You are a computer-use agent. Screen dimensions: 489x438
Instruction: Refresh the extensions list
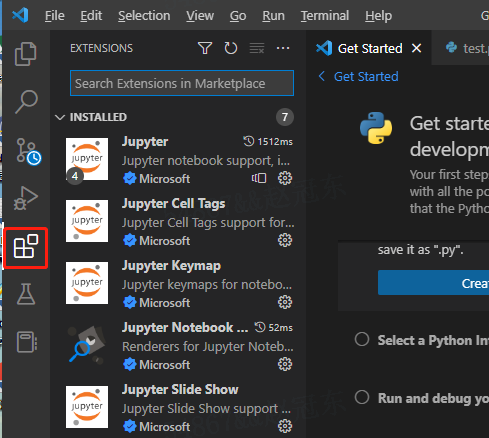pyautogui.click(x=231, y=48)
